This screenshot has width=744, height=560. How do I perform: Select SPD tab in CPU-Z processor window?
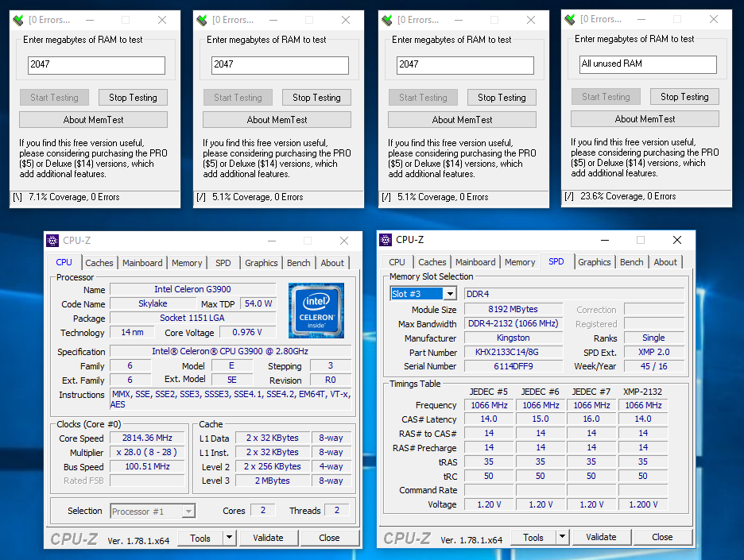223,263
